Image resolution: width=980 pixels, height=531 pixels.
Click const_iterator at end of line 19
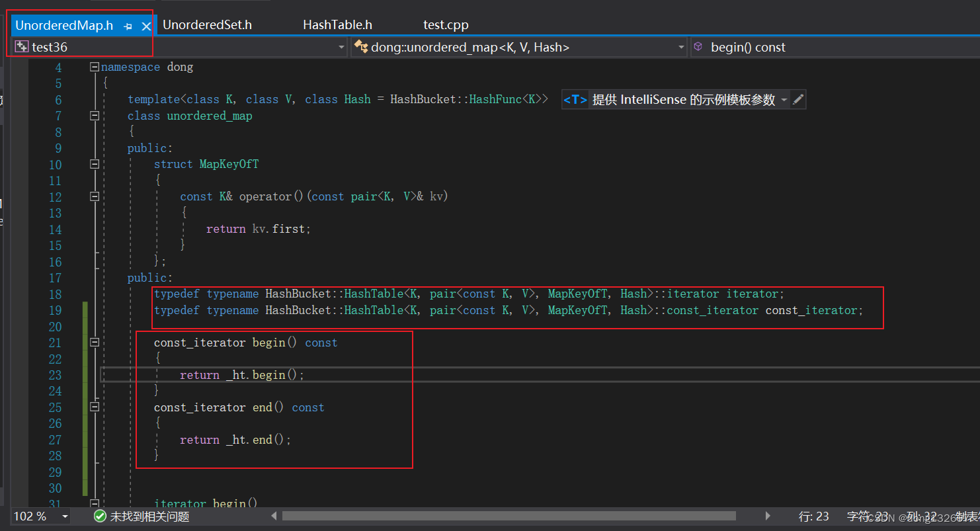(x=811, y=310)
